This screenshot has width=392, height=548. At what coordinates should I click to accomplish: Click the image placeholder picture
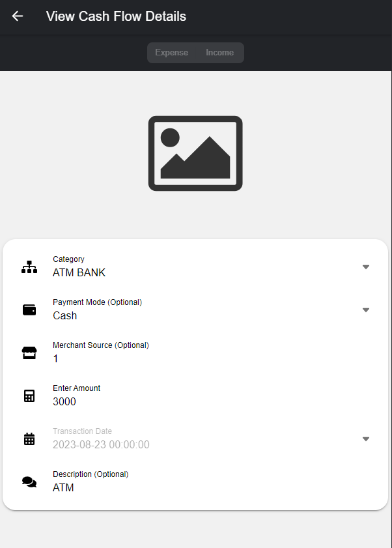click(x=195, y=154)
